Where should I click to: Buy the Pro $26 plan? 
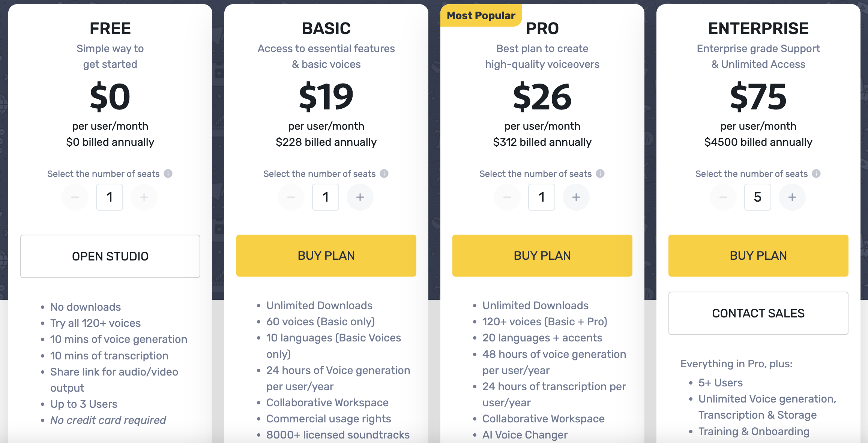click(542, 256)
